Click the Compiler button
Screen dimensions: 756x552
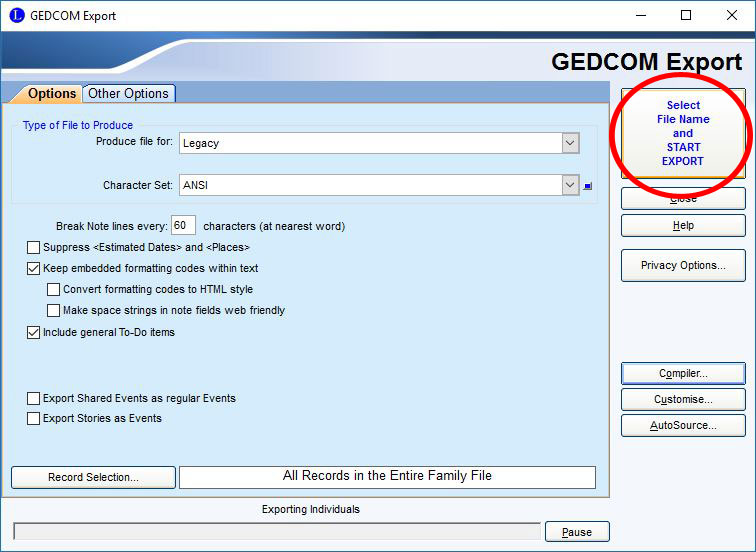[x=683, y=374]
